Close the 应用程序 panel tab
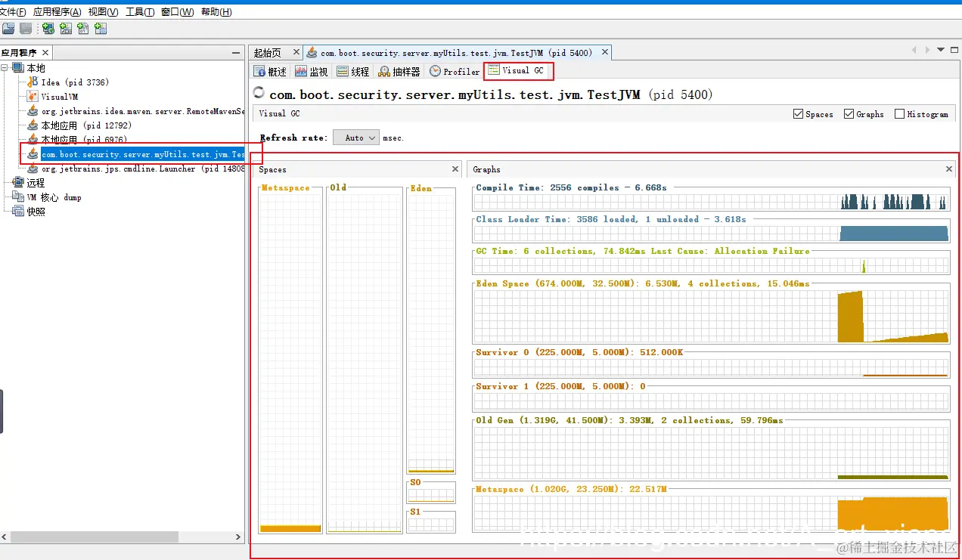 click(45, 52)
